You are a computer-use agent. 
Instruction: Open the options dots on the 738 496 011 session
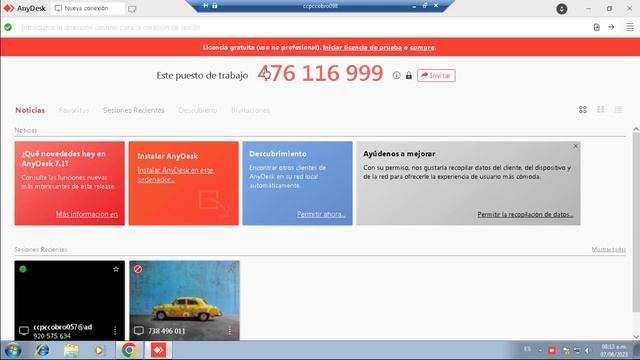coord(230,331)
